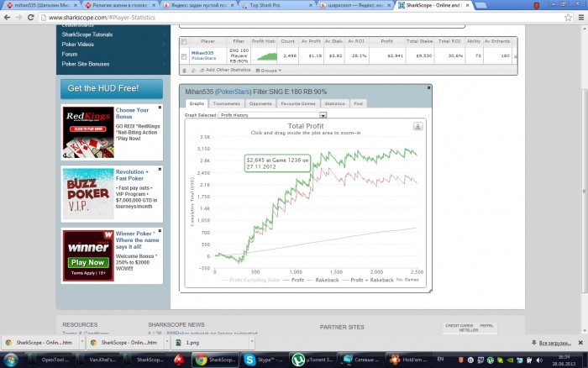The image size is (588, 368).
Task: Open dropdown arrow for 1.png download
Action: [252, 342]
